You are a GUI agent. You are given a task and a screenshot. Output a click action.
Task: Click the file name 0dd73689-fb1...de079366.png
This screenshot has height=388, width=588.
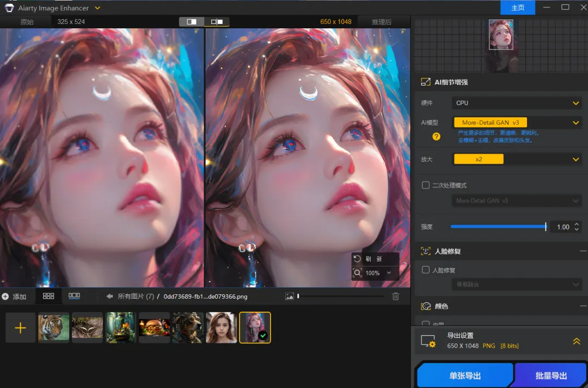point(205,296)
